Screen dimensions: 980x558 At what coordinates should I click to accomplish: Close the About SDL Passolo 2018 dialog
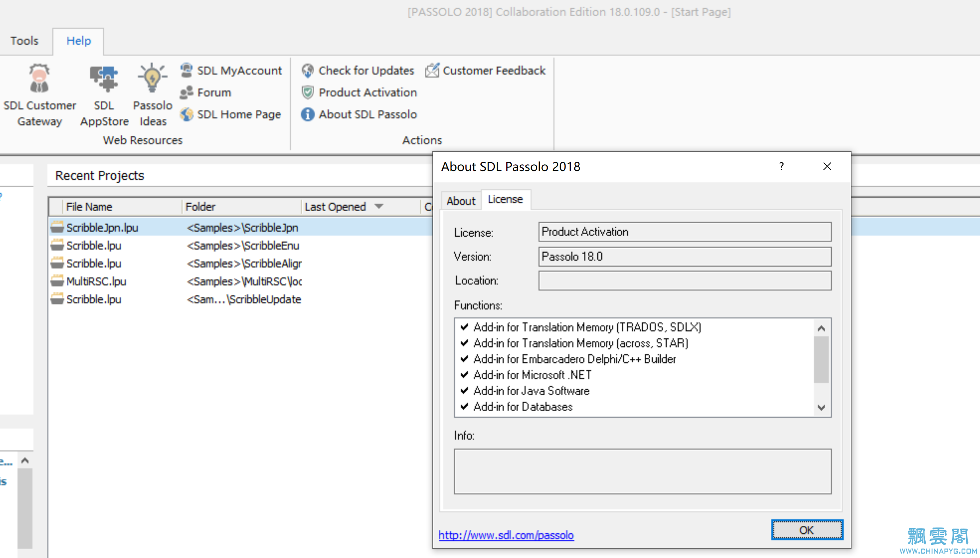point(827,166)
